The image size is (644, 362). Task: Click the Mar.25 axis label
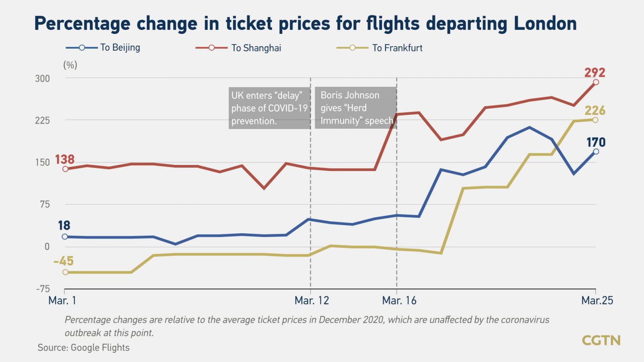(x=597, y=300)
